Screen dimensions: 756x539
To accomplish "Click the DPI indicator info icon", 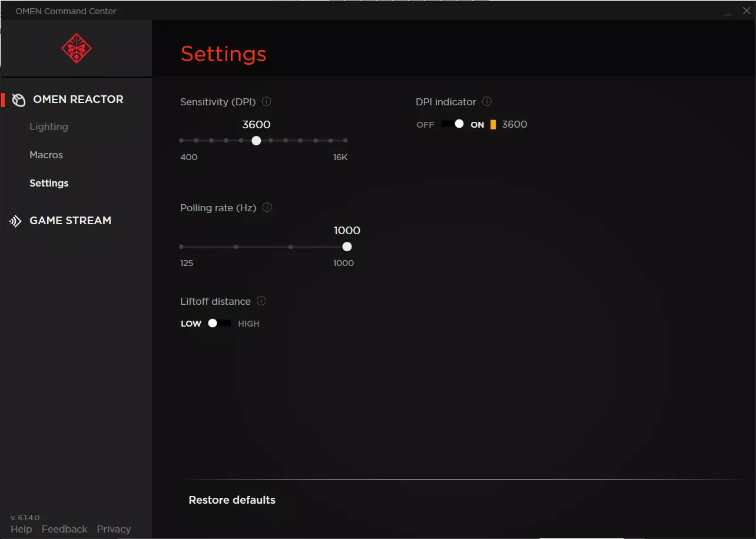I will pos(487,102).
